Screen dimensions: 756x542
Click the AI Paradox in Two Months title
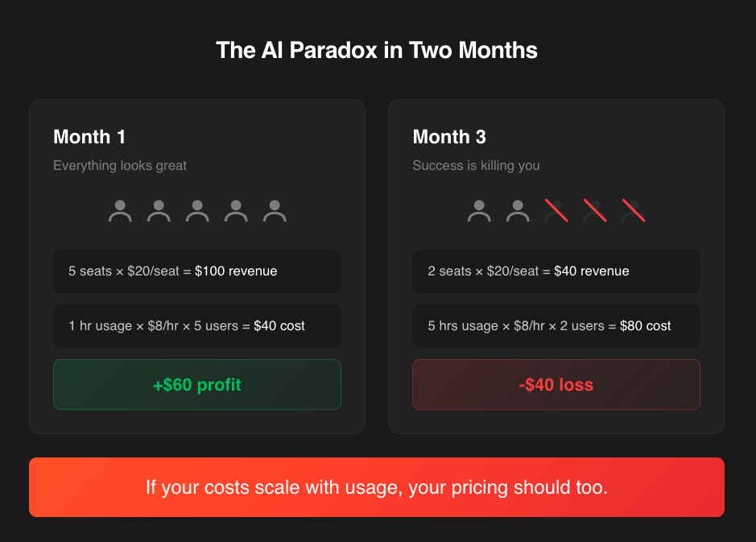[x=377, y=51]
